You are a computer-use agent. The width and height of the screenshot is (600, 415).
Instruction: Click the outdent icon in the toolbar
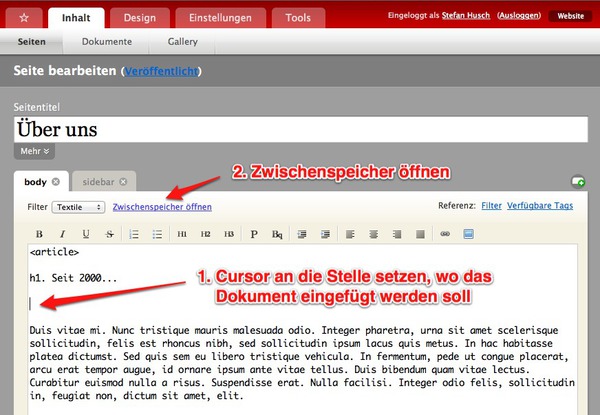pyautogui.click(x=302, y=234)
